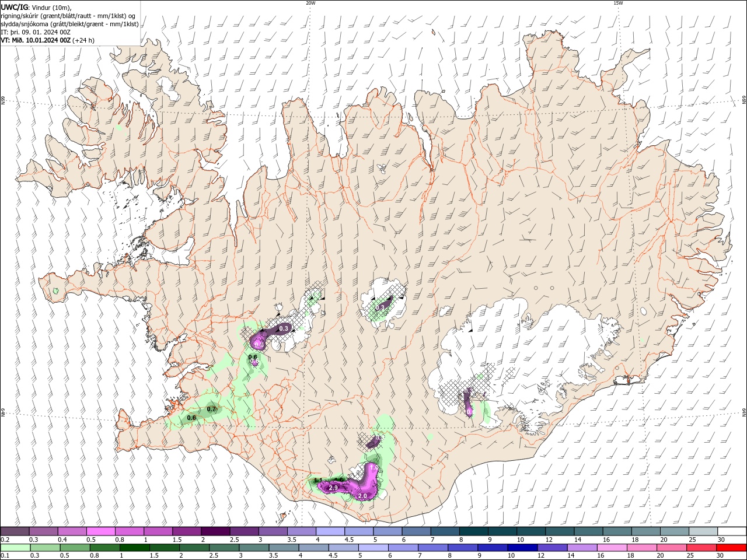Pick the rain-scale swatch between 20 and 25
Screen dimensions: 747x560
pos(673,548)
